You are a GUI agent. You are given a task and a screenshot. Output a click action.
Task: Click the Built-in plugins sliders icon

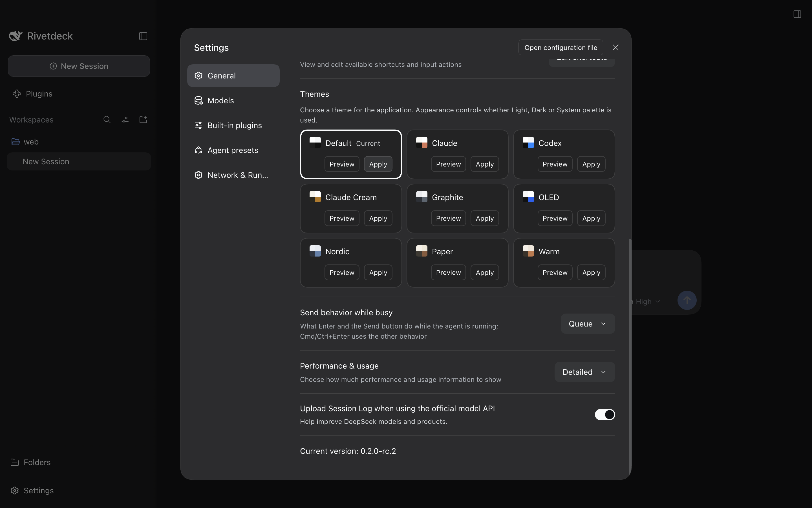tap(199, 125)
